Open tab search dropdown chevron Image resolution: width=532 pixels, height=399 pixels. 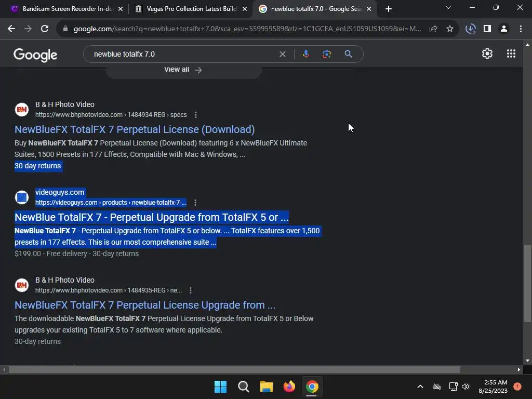tap(448, 7)
